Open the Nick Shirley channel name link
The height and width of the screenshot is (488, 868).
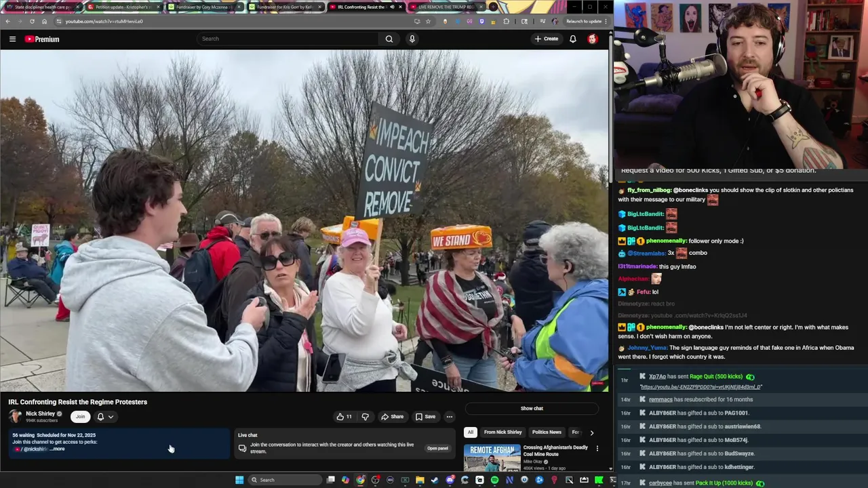(x=40, y=413)
